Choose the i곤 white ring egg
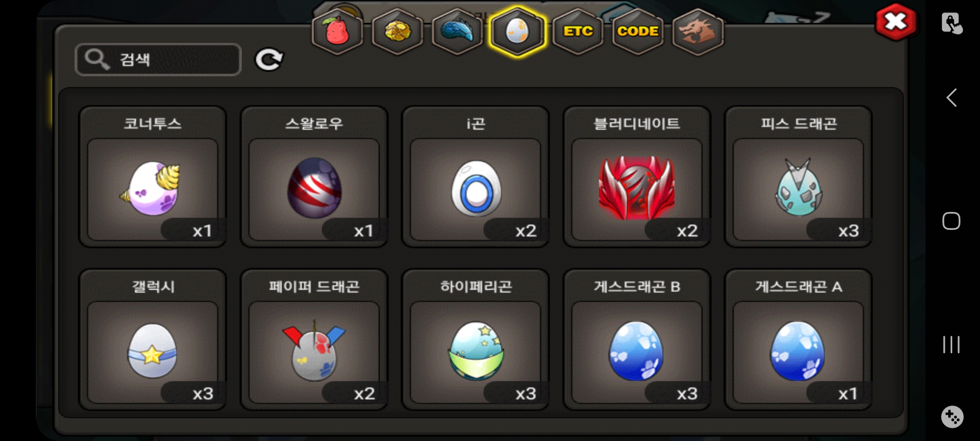 coord(475,177)
